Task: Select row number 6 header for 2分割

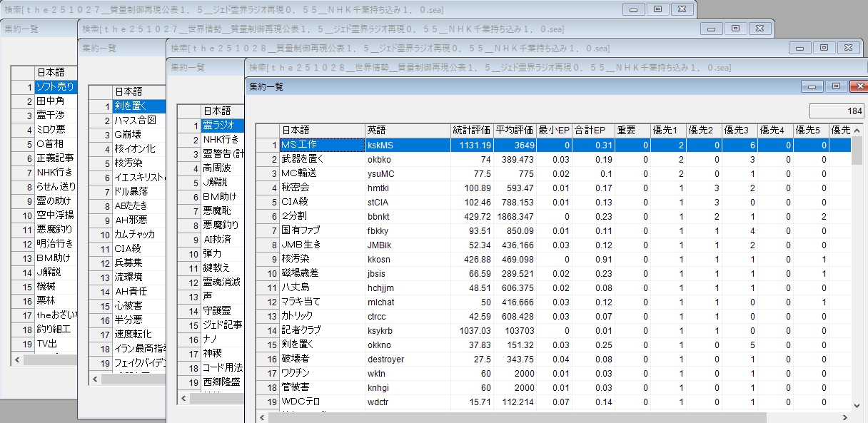Action: point(267,216)
